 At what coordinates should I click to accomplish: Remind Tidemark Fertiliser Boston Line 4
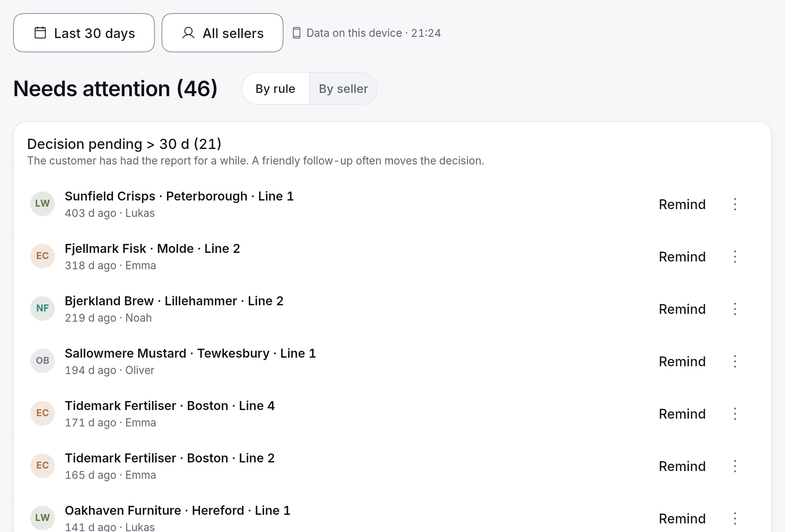click(x=682, y=414)
